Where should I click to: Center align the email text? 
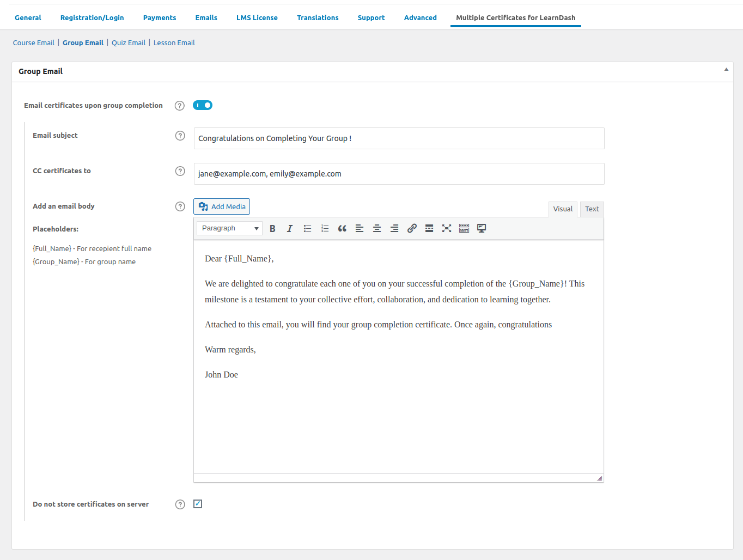(x=377, y=228)
